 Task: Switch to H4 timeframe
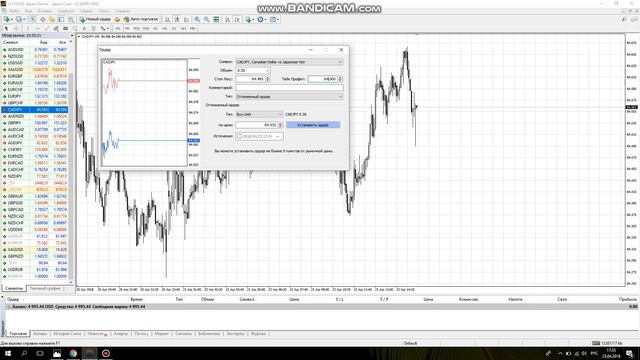pyautogui.click(x=164, y=29)
